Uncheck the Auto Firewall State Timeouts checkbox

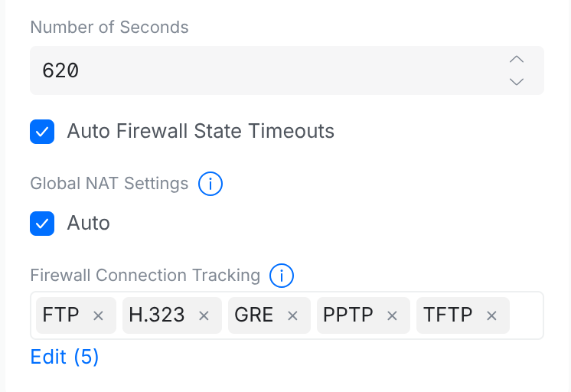click(x=42, y=132)
